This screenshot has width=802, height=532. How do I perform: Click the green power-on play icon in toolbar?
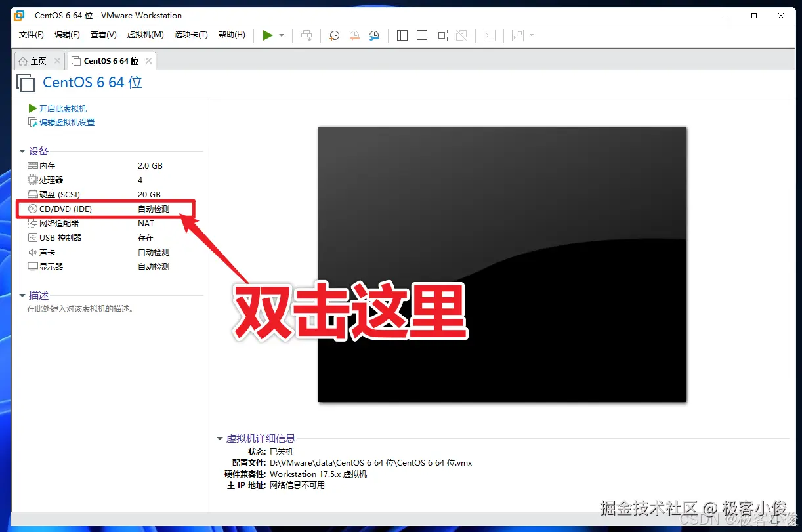[x=268, y=35]
